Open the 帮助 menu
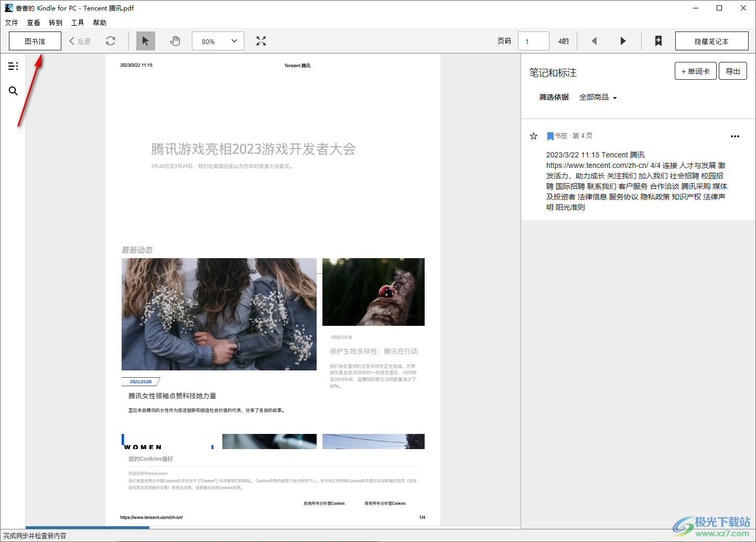Viewport: 756px width, 542px height. pyautogui.click(x=100, y=23)
